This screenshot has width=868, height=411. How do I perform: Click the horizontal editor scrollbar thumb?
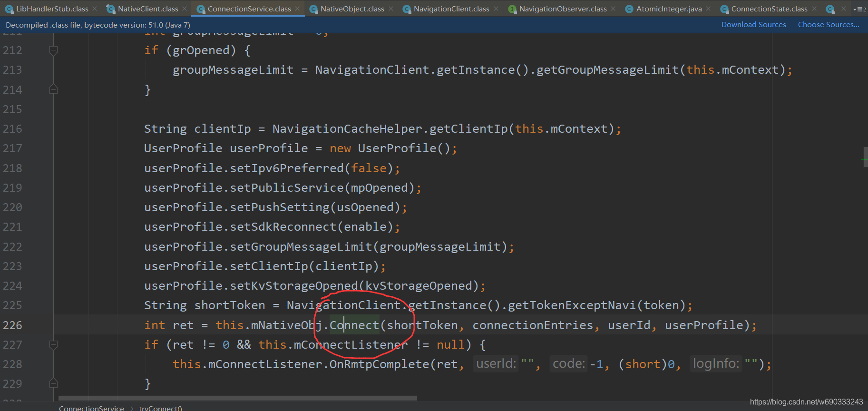(238, 398)
